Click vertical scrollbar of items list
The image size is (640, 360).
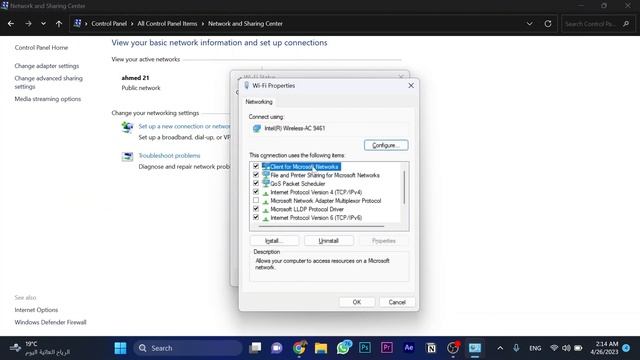(404, 187)
